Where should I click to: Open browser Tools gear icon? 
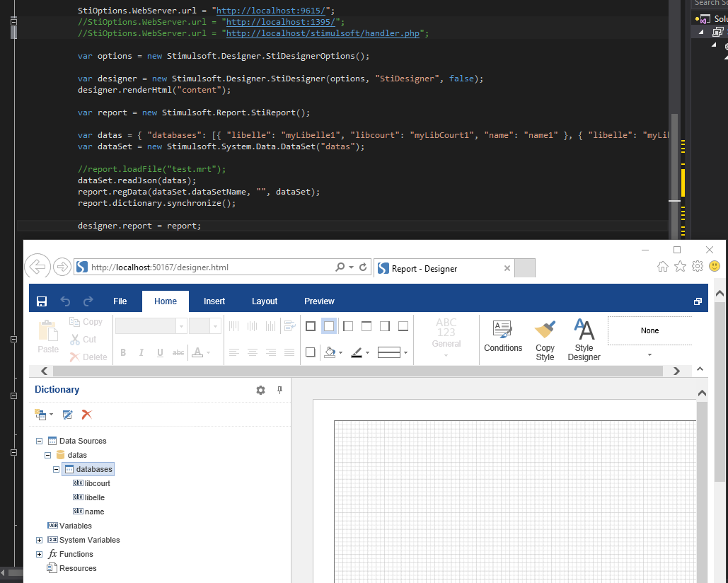(698, 267)
